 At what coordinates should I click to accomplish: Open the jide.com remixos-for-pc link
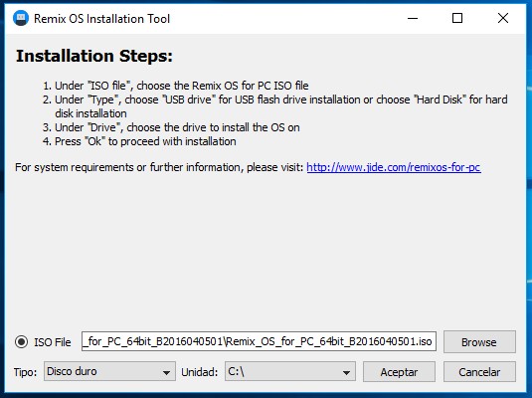point(394,167)
